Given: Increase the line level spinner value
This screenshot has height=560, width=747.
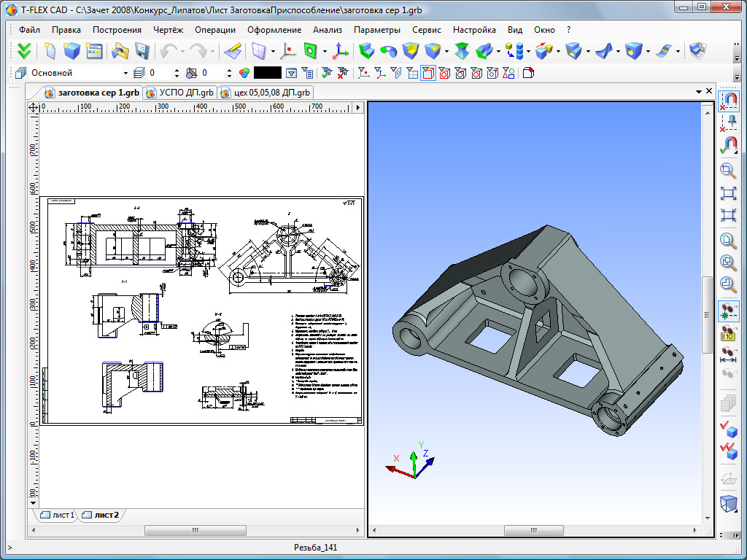Looking at the screenshot, I should coord(177,70).
